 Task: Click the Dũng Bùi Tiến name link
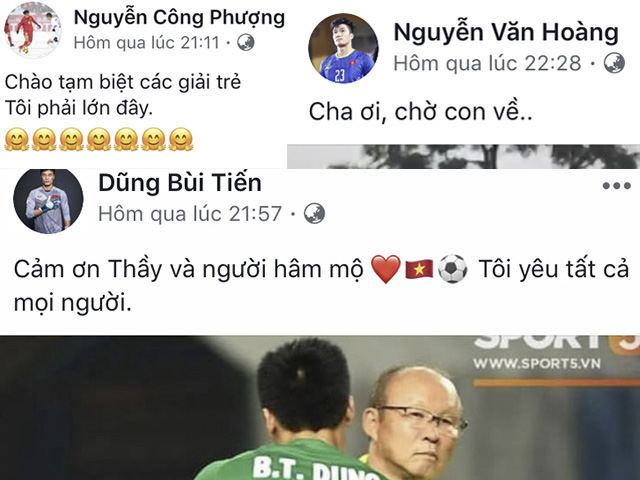180,182
